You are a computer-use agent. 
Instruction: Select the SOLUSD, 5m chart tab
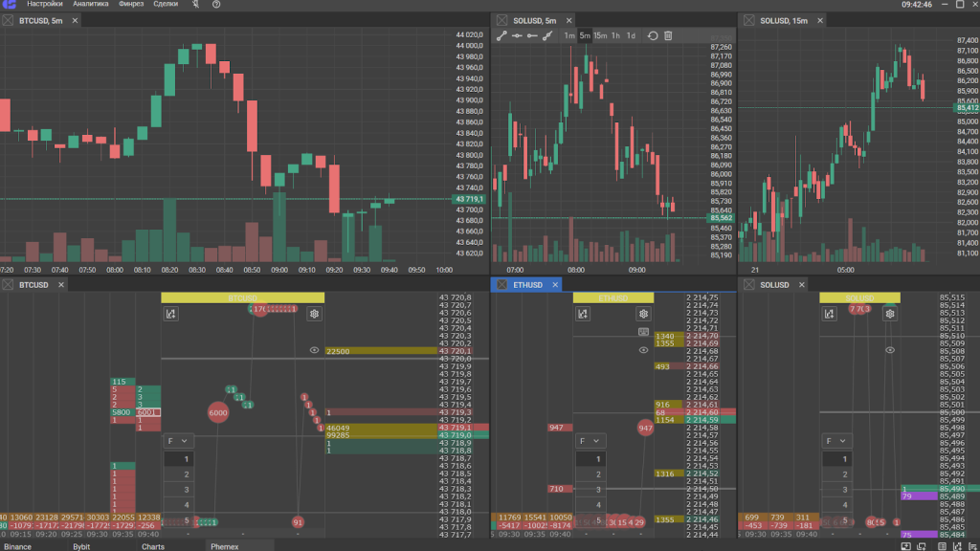click(x=534, y=21)
